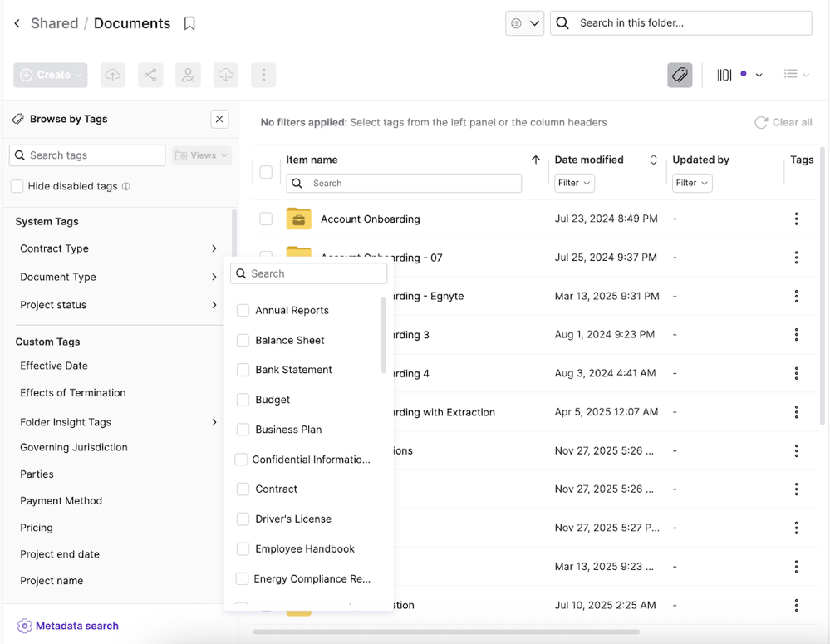Click the bookmark icon beside Documents

(189, 24)
